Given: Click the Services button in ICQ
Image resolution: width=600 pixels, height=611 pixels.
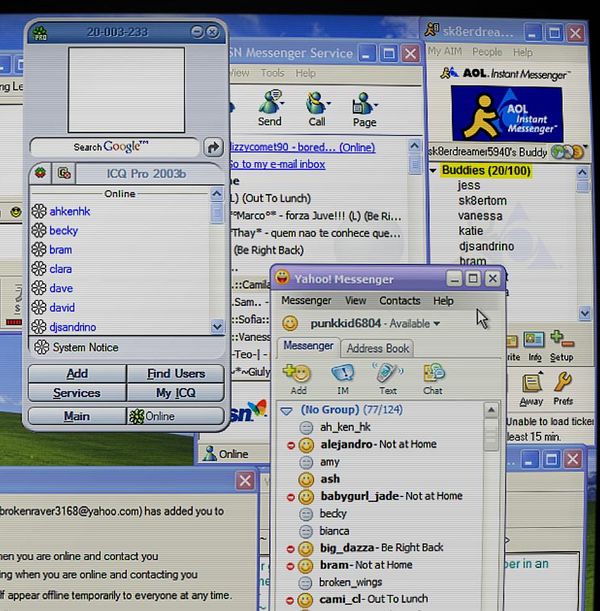Looking at the screenshot, I should pos(77,392).
